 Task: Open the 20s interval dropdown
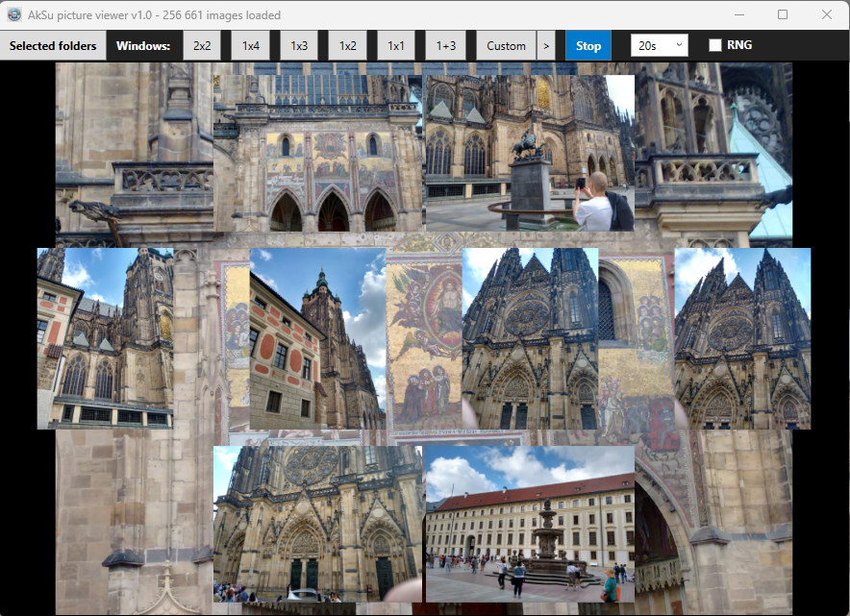click(660, 45)
